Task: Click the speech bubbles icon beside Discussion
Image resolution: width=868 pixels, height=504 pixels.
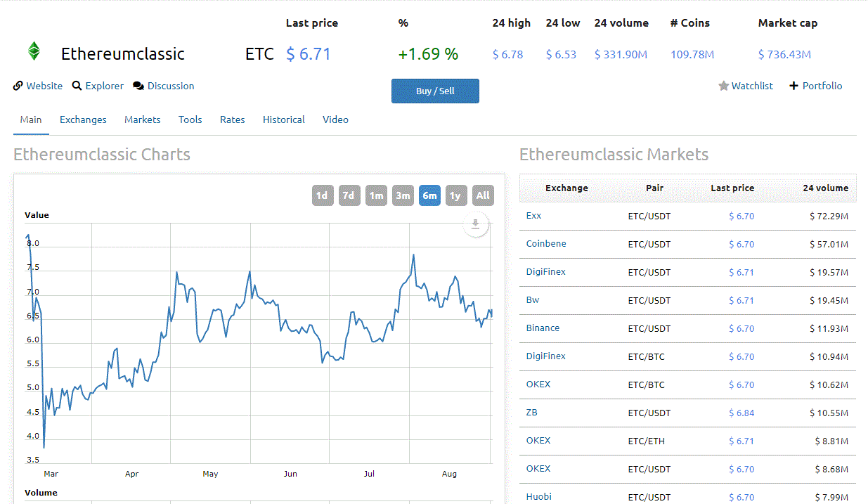Action: coord(138,86)
